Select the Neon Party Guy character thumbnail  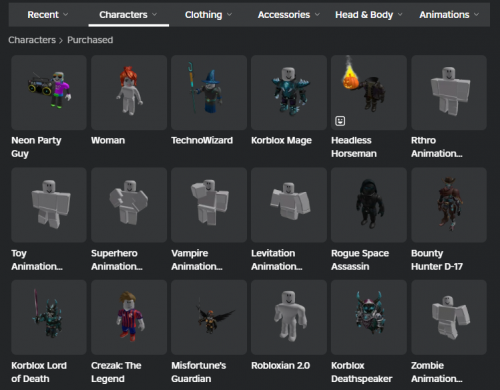tap(49, 92)
